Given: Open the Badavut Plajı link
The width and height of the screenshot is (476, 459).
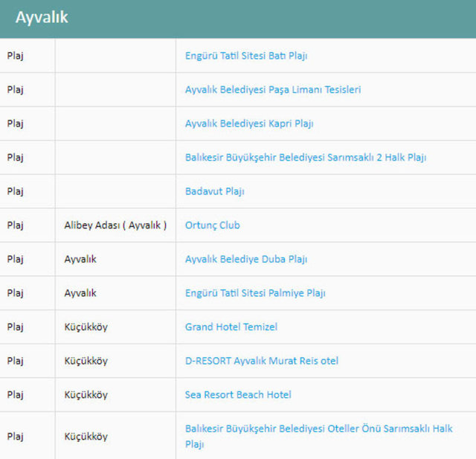Looking at the screenshot, I should [215, 191].
